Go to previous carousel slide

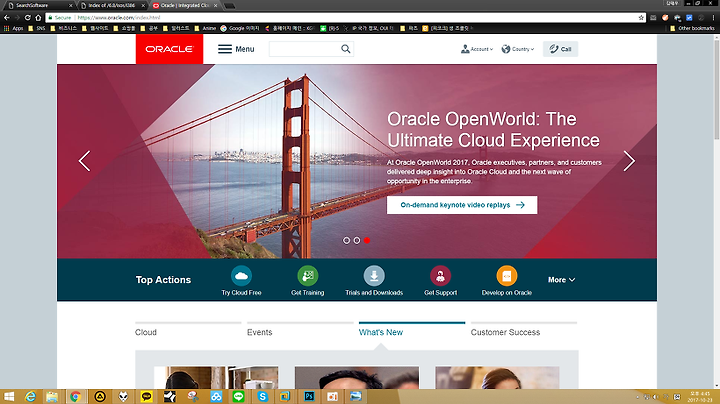[84, 161]
